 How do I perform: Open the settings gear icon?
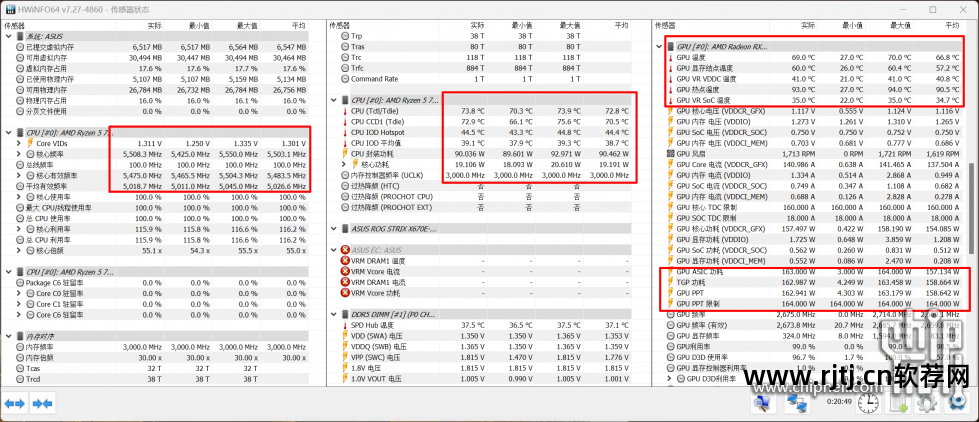pos(928,403)
